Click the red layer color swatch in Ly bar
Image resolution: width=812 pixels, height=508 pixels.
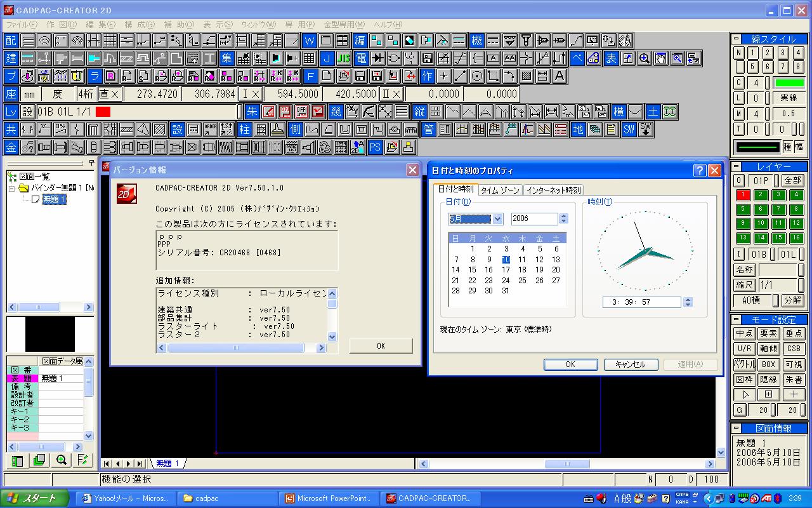point(103,112)
